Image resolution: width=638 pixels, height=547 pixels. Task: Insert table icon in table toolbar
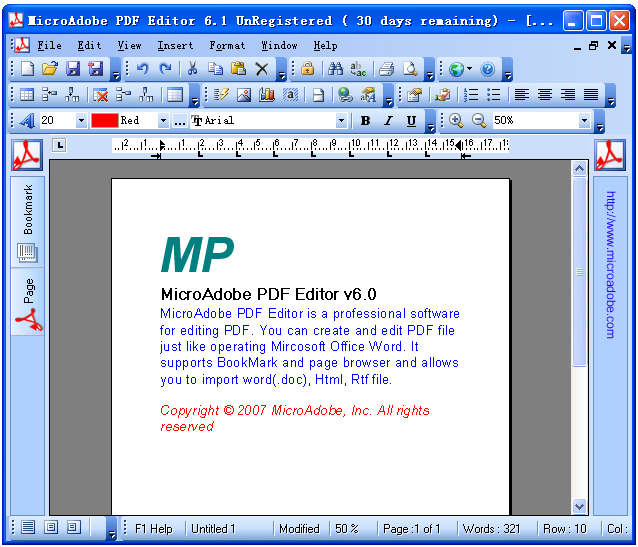(x=27, y=95)
